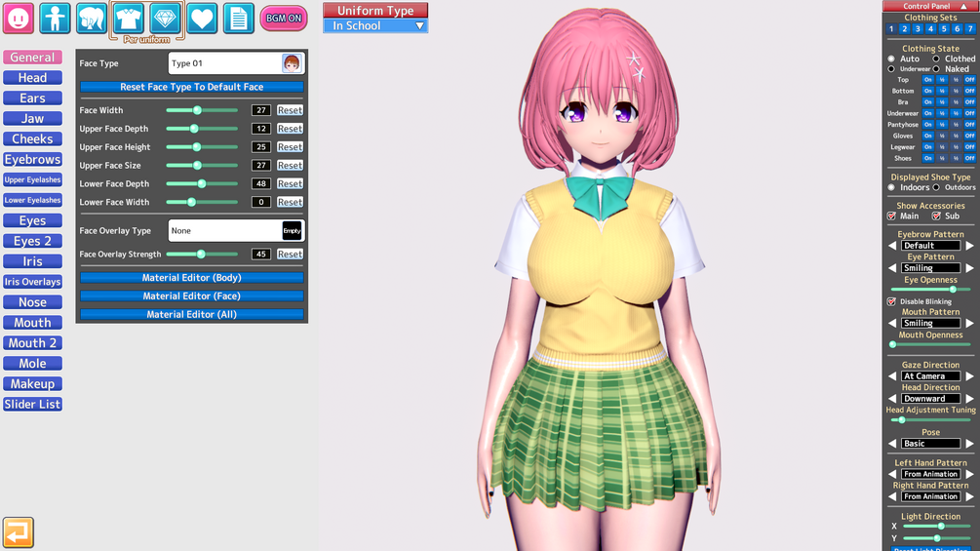Select Indoors shoe type

point(892,187)
